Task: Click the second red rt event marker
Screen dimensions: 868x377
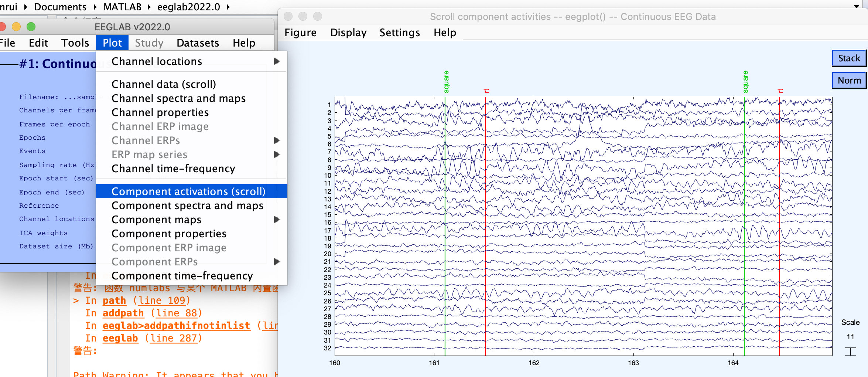Action: [x=780, y=91]
